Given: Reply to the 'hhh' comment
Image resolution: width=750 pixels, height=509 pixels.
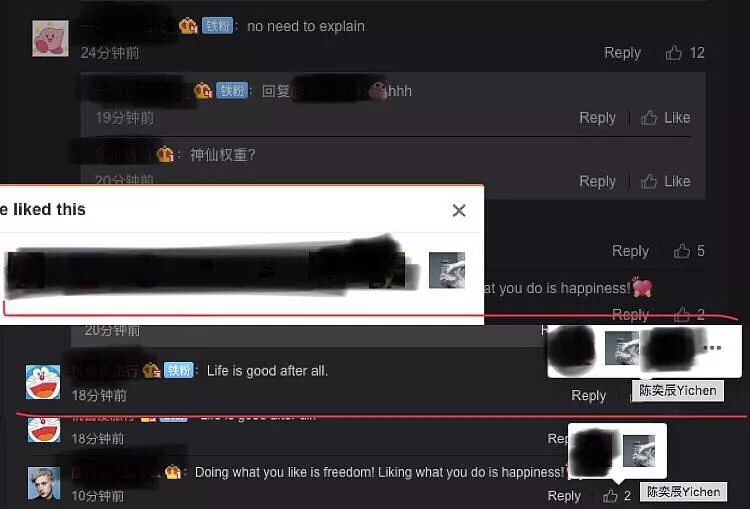Looking at the screenshot, I should point(597,118).
